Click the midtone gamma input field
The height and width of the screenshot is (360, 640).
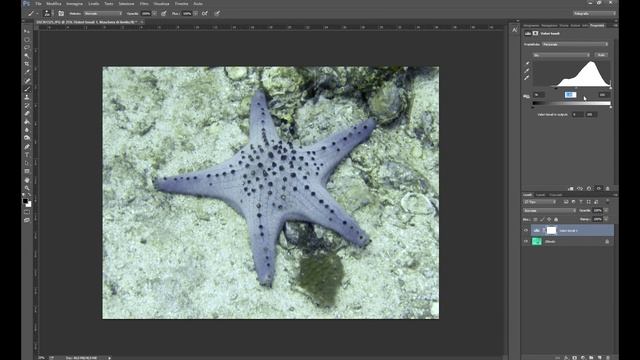pyautogui.click(x=570, y=95)
